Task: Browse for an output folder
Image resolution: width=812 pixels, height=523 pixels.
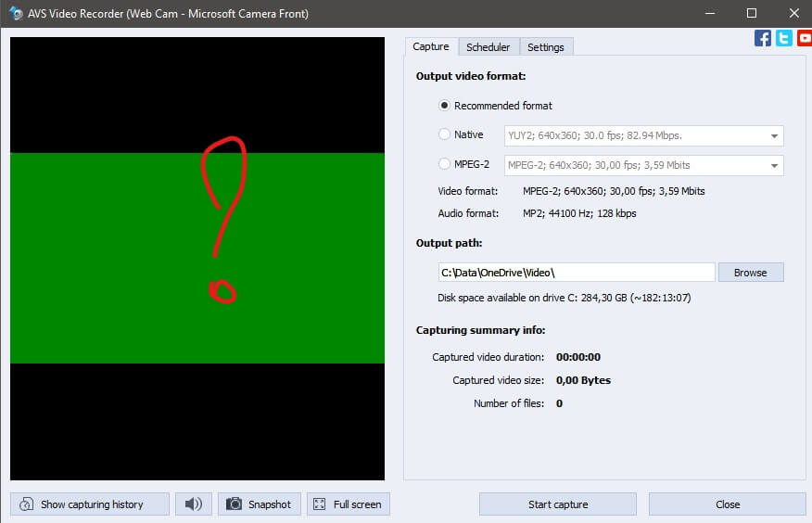Action: 750,273
